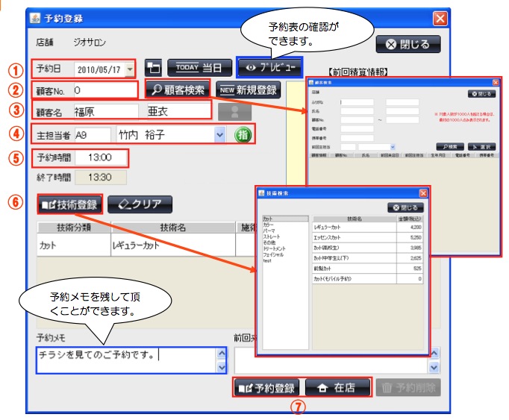The height and width of the screenshot is (420, 509).
Task: Select パーマ in the technique category list
Action: pyautogui.click(x=269, y=230)
